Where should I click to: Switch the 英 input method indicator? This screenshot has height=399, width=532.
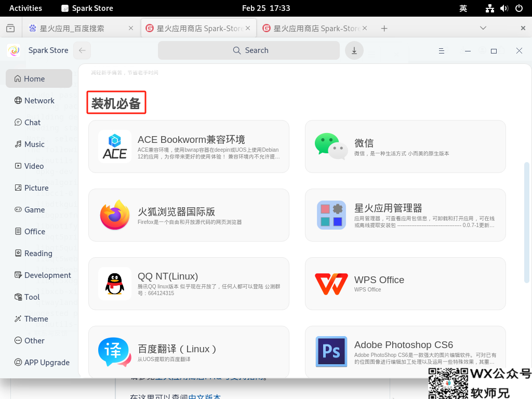point(463,8)
